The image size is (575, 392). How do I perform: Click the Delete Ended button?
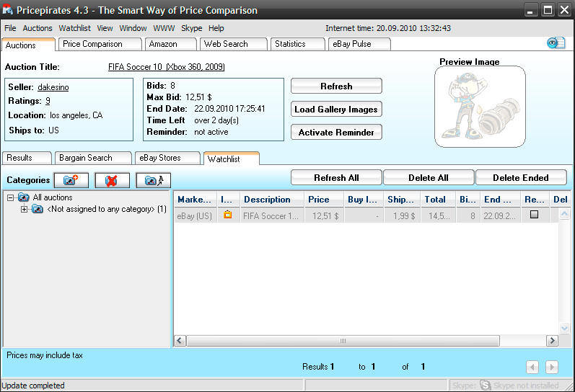521,178
